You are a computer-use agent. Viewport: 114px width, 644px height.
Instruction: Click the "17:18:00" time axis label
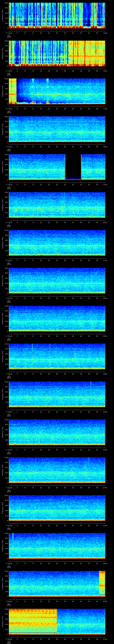[x=9, y=184]
